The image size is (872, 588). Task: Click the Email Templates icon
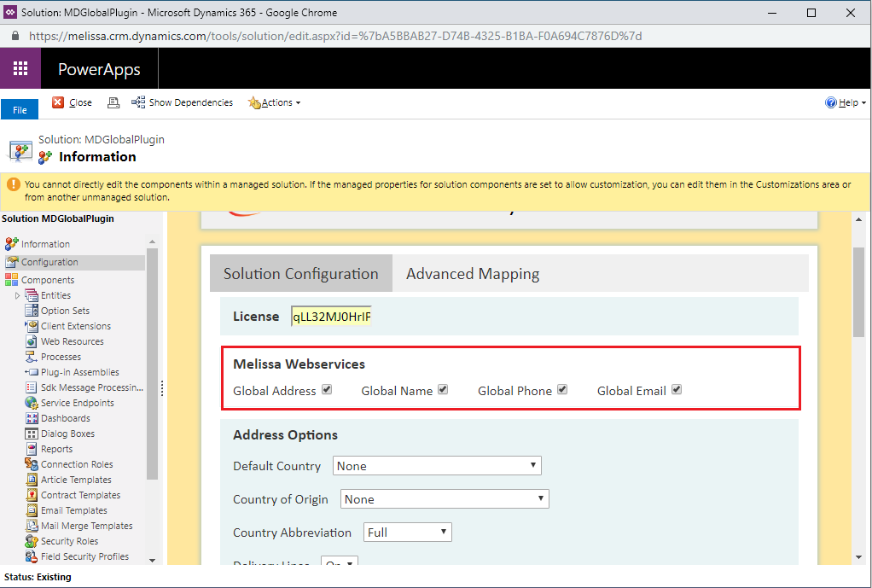click(32, 510)
